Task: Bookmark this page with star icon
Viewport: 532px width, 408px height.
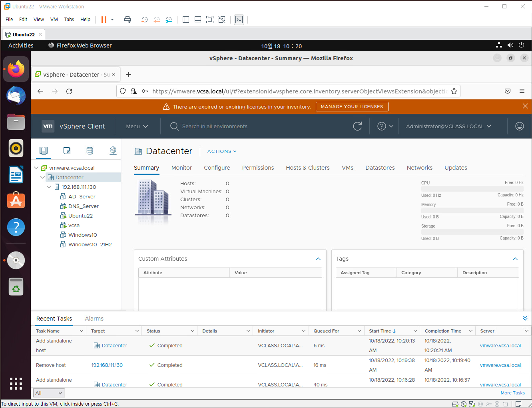Action: coord(454,91)
